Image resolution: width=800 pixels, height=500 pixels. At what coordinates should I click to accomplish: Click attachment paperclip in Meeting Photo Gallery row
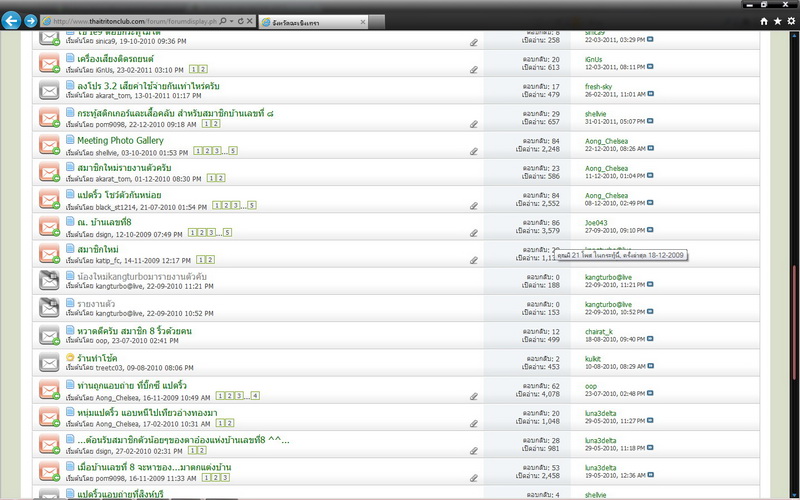474,152
